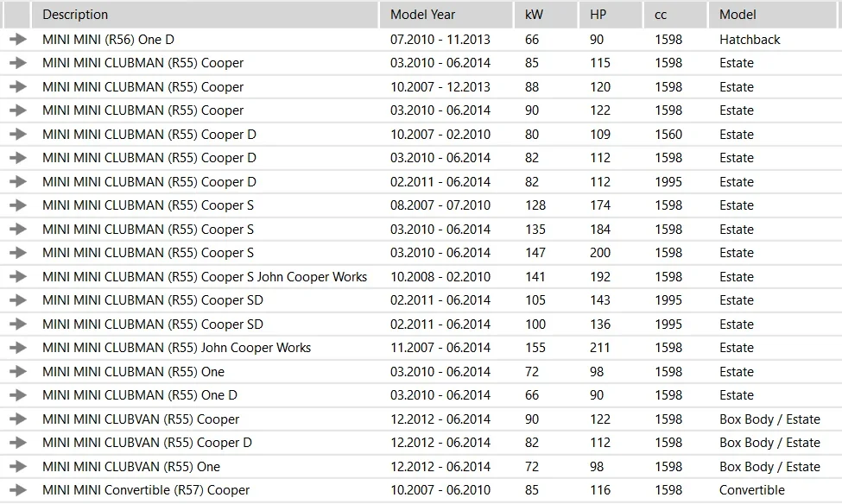Click the '155' kW value
The image size is (842, 504).
535,348
